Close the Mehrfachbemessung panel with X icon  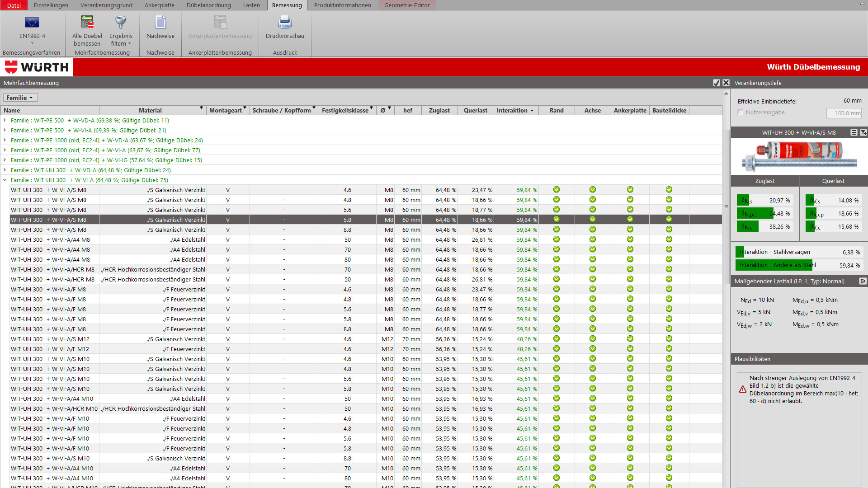tap(726, 83)
